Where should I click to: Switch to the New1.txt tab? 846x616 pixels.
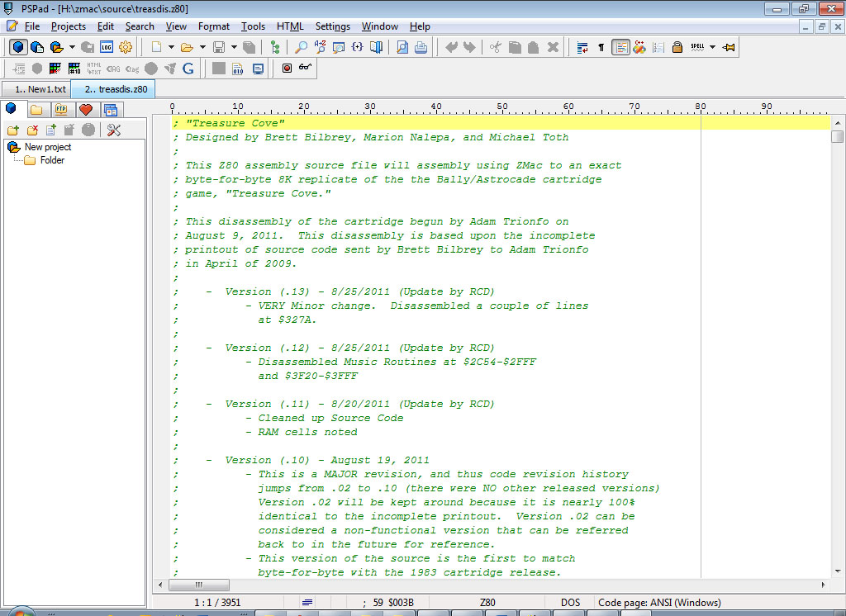[x=36, y=89]
